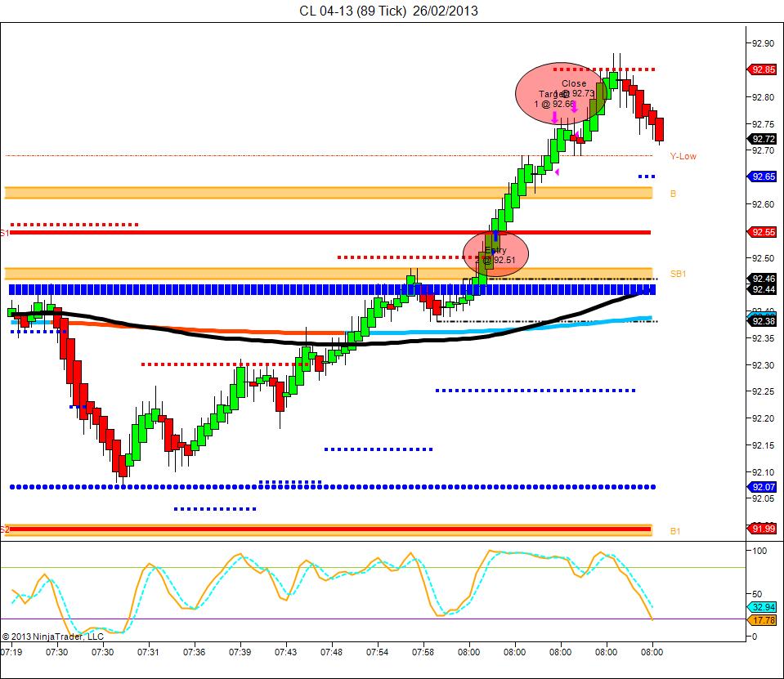Click the 07:19 time axis label
This screenshot has width=784, height=679.
pyautogui.click(x=11, y=652)
